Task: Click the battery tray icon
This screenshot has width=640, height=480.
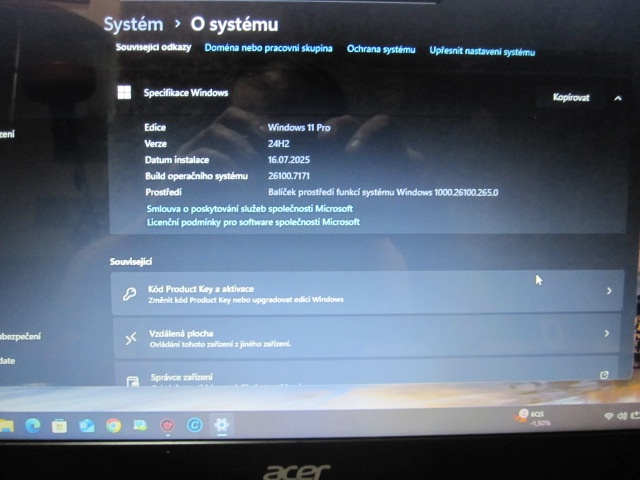Action: [635, 415]
